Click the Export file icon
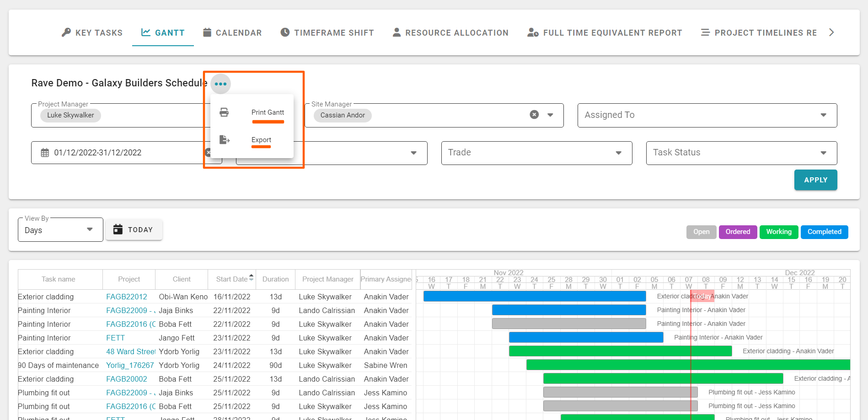Image resolution: width=868 pixels, height=420 pixels. [224, 140]
